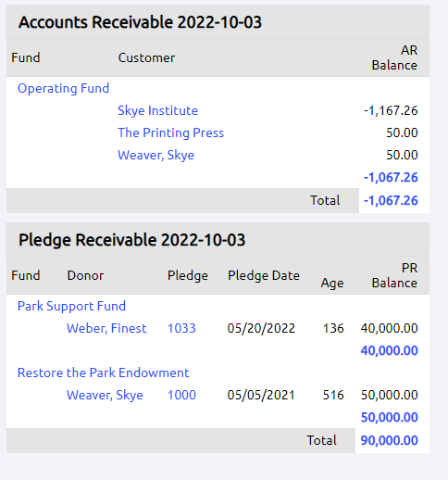Click the Pledge Date column header

pyautogui.click(x=264, y=276)
